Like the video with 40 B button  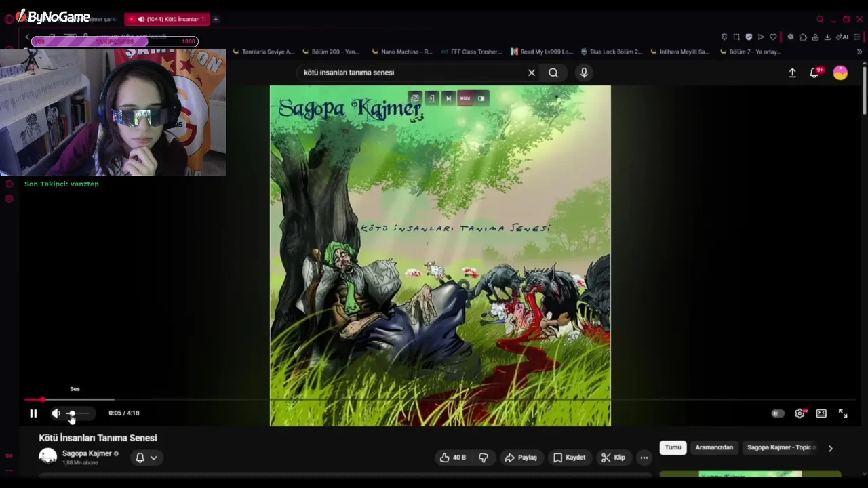coord(453,457)
